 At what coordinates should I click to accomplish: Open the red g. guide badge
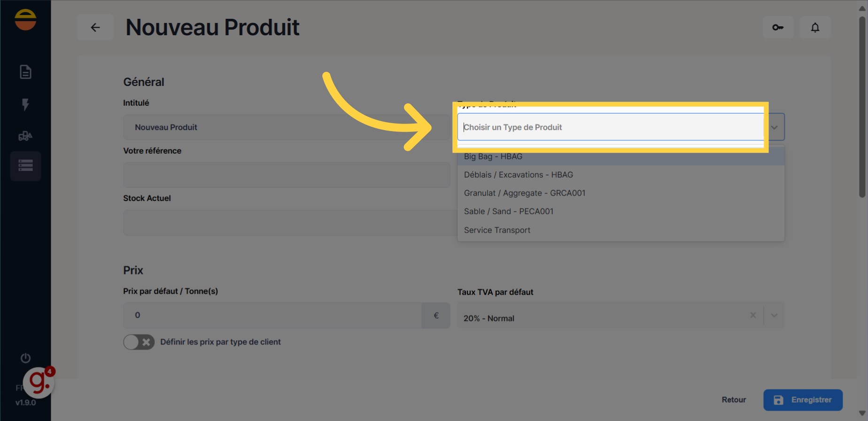click(39, 382)
